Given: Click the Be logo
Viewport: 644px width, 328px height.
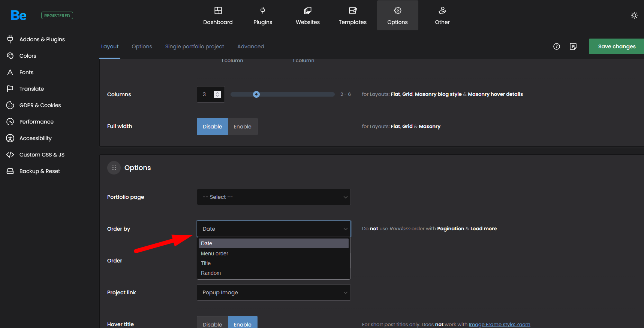Looking at the screenshot, I should click(18, 15).
